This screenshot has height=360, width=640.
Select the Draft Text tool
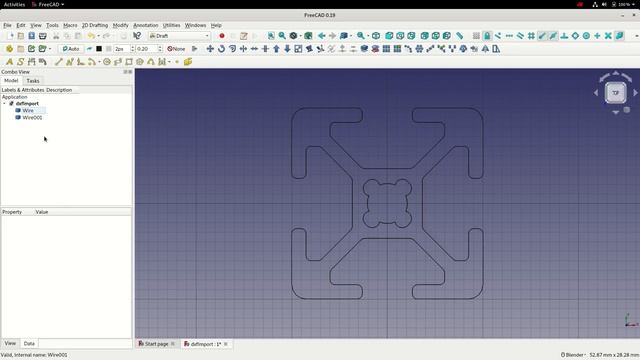point(9,62)
